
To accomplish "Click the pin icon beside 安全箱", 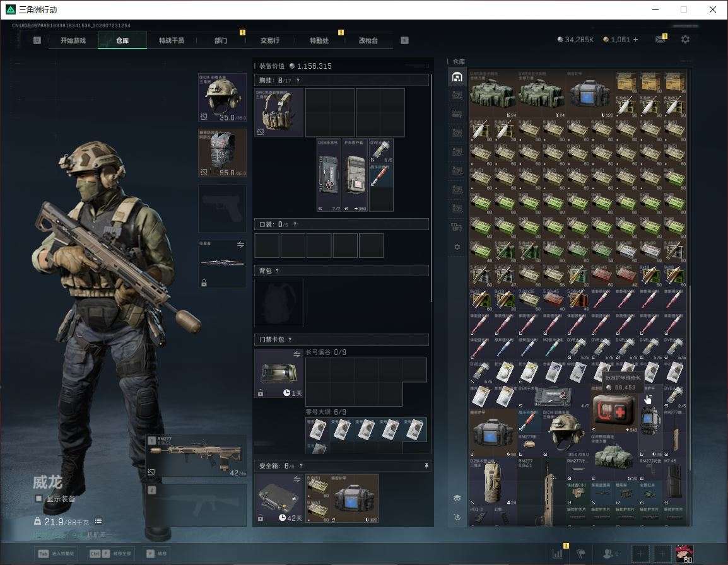I will [426, 465].
